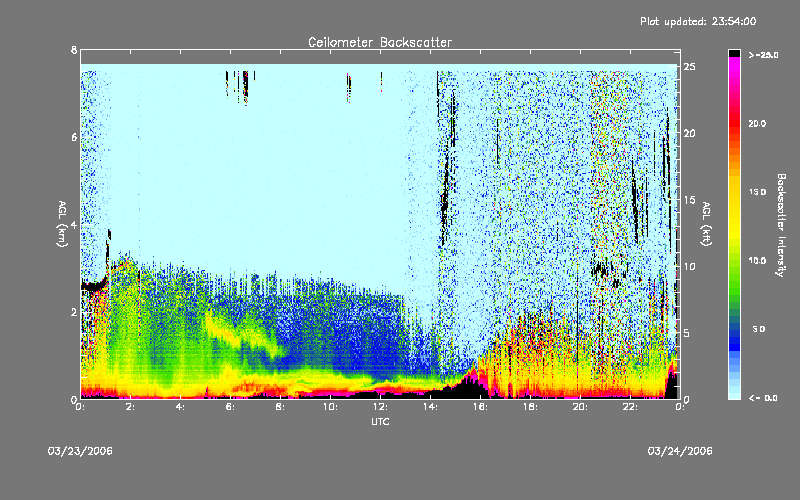Viewport: 800px width, 500px height.
Task: Click the end date 03/24/2006 label
Action: click(x=680, y=451)
